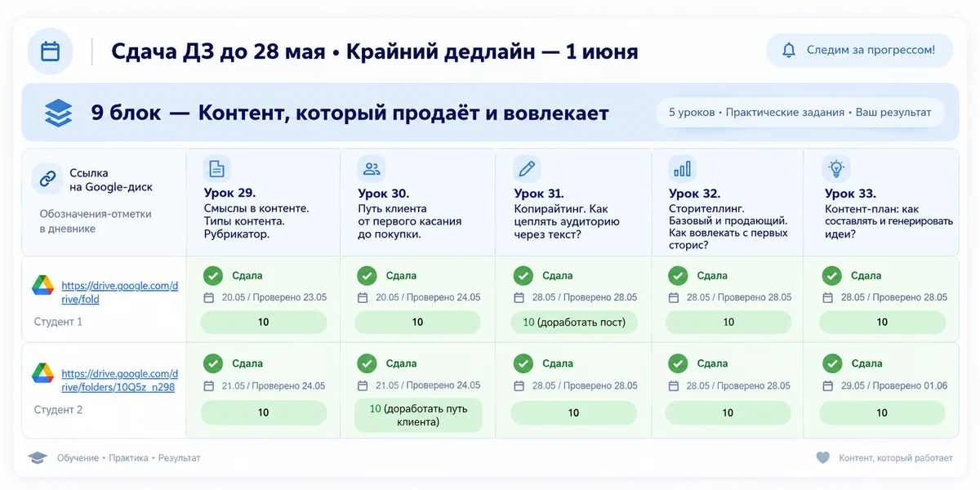Click Google Drive icon in Студент 2 row
The image size is (980, 490).
pyautogui.click(x=42, y=373)
